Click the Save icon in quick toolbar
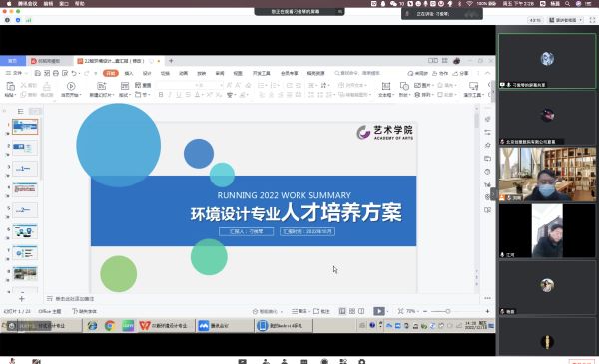The width and height of the screenshot is (599, 364). click(x=38, y=73)
